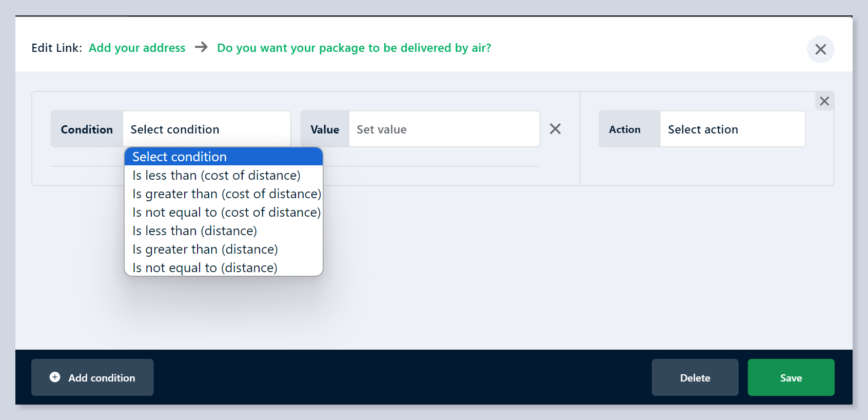Click the plus icon on Add condition
868x420 pixels.
click(x=55, y=377)
